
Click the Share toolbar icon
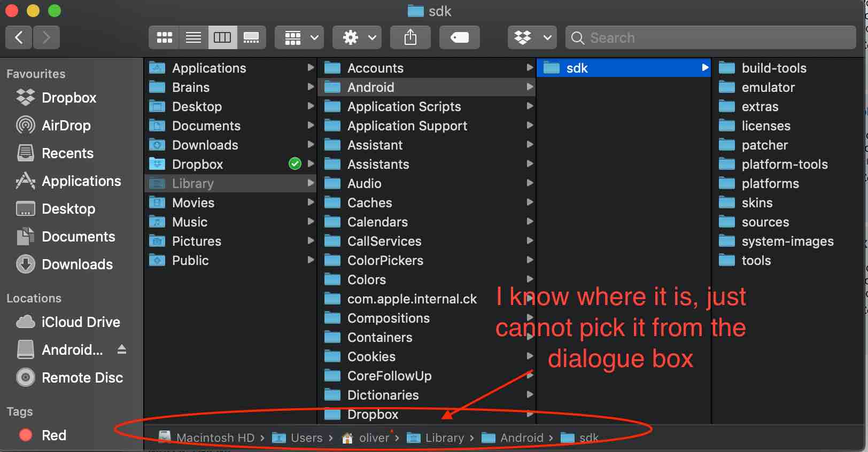(410, 38)
